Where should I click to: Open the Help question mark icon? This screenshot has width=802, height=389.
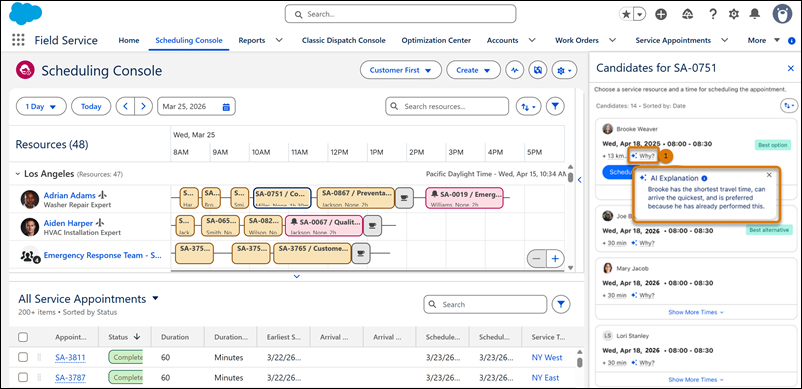click(713, 14)
